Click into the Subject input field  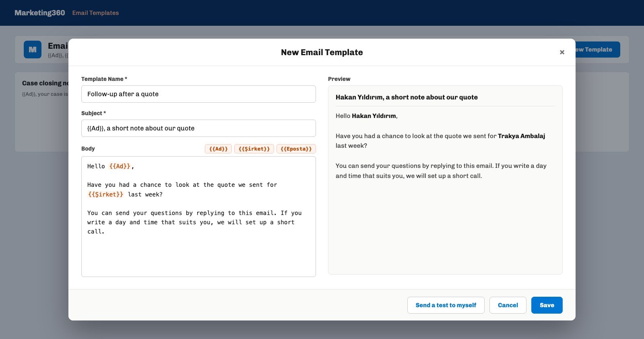pyautogui.click(x=198, y=128)
